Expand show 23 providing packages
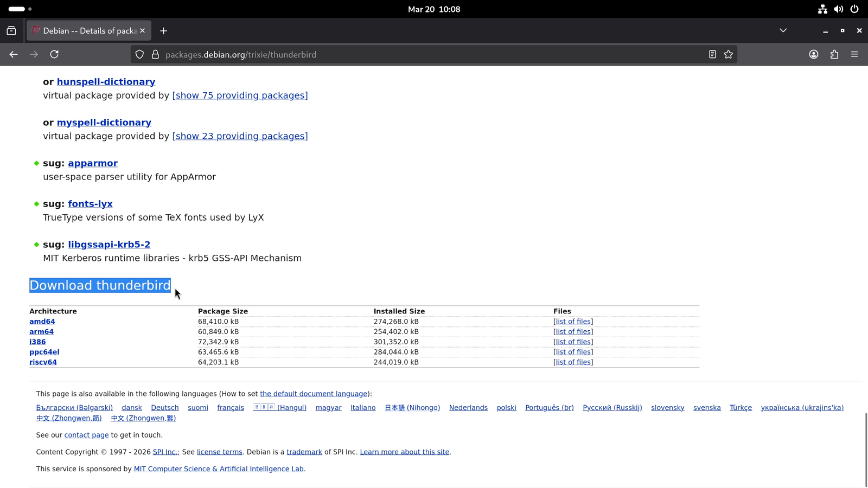 click(240, 136)
